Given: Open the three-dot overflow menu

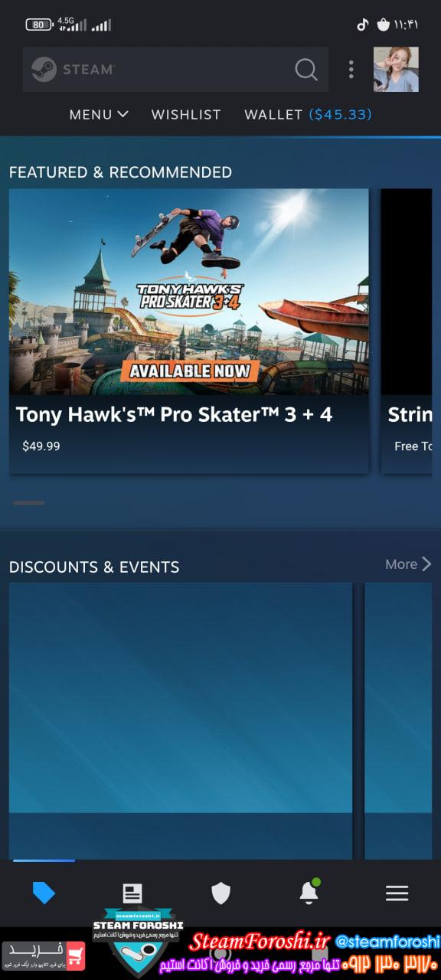Looking at the screenshot, I should [x=351, y=70].
